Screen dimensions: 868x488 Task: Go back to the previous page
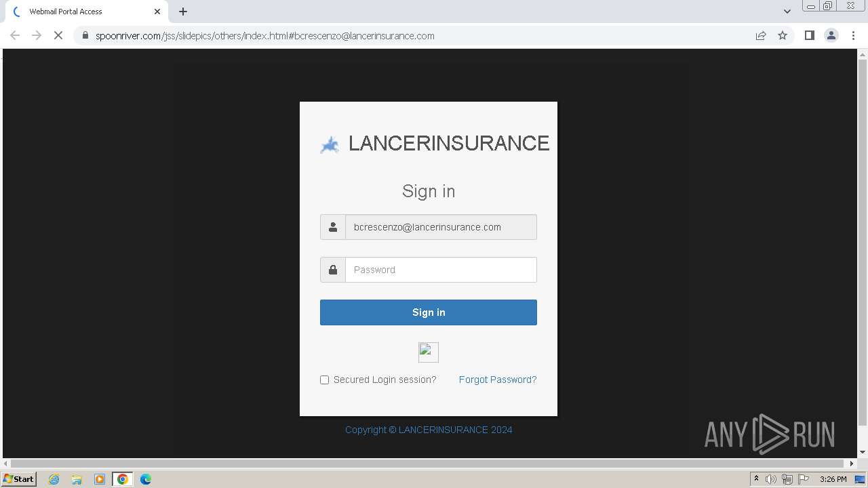pyautogui.click(x=15, y=36)
